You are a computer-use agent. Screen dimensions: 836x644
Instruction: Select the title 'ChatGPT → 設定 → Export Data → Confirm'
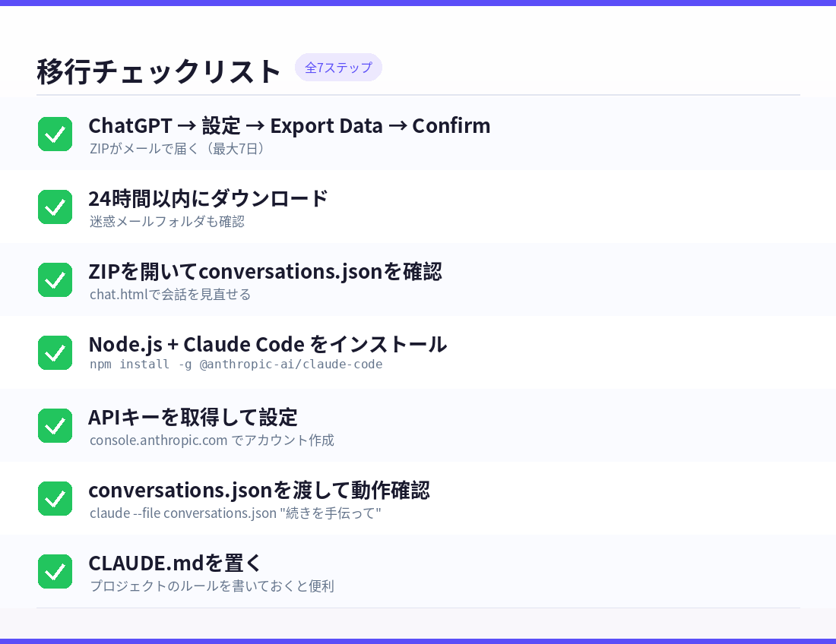[290, 126]
